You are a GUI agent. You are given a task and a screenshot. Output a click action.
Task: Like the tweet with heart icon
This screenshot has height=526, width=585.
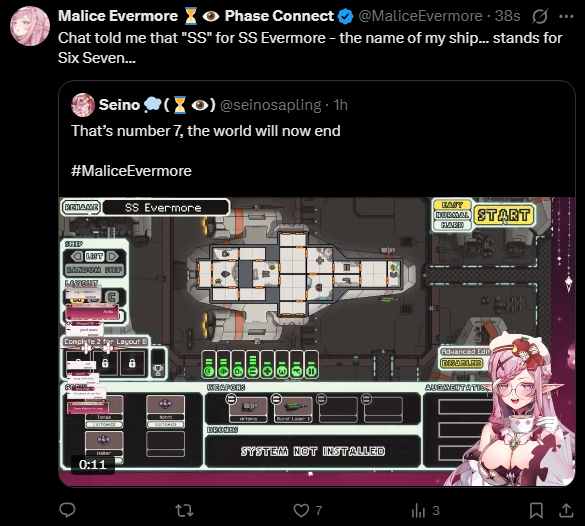(301, 510)
